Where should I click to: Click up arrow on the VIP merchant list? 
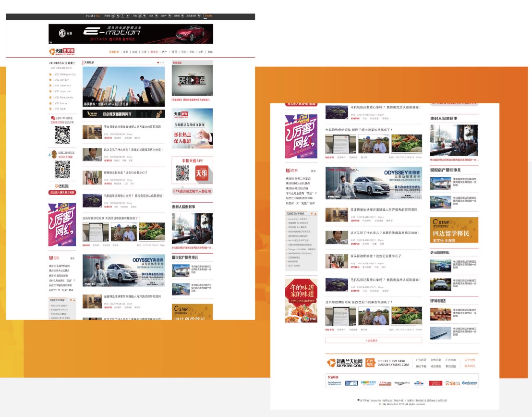tap(315, 213)
